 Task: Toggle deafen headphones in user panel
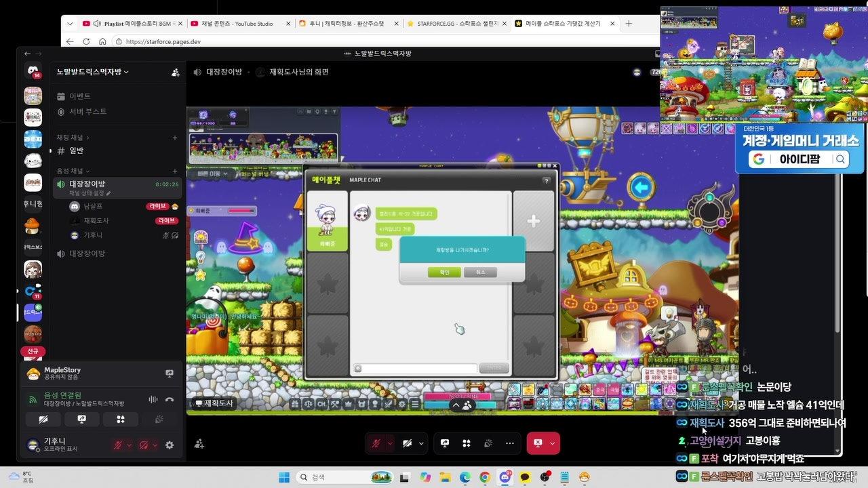point(143,445)
